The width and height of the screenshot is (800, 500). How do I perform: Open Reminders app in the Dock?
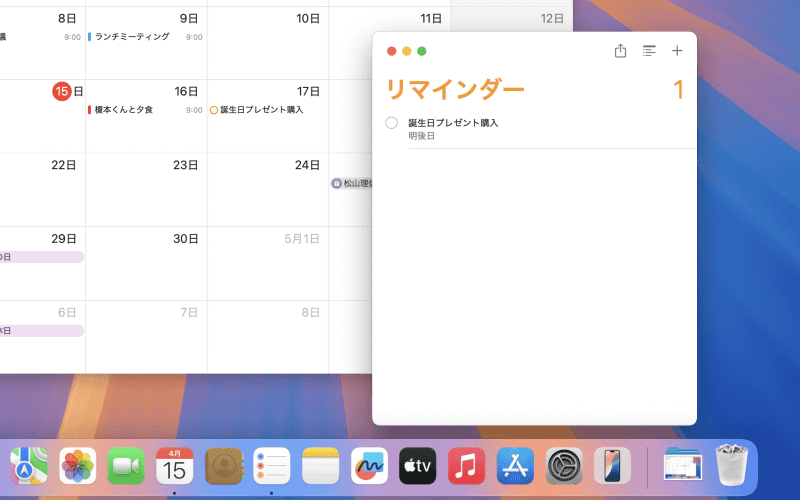click(272, 466)
